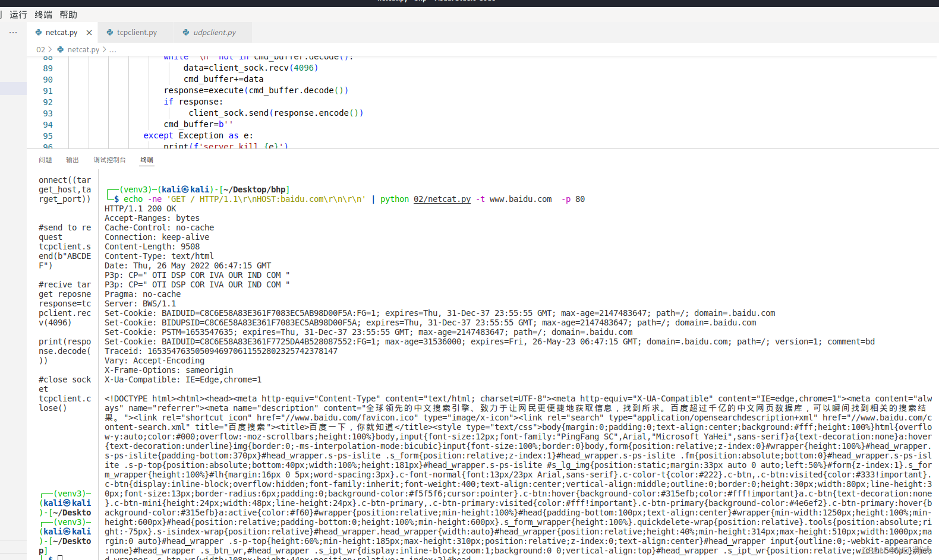Switch to the udpclient.py editor tab
The width and height of the screenshot is (939, 560).
click(214, 33)
